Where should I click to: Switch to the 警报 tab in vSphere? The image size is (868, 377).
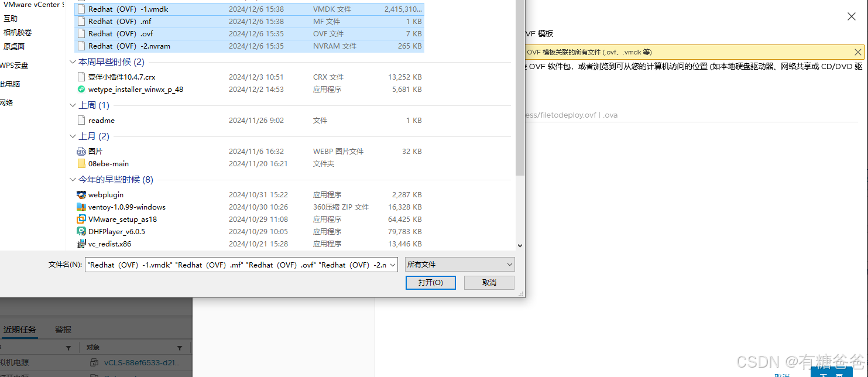pos(63,330)
